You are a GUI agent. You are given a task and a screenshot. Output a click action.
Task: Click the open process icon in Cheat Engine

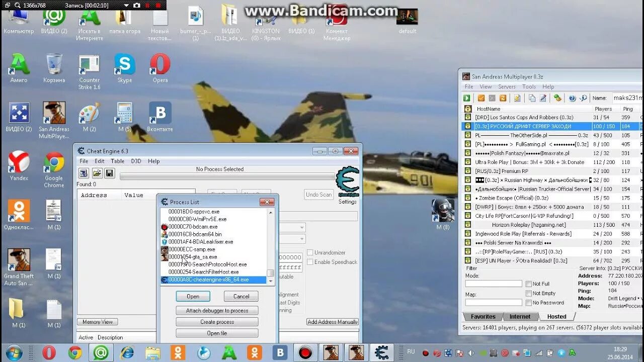pos(84,173)
